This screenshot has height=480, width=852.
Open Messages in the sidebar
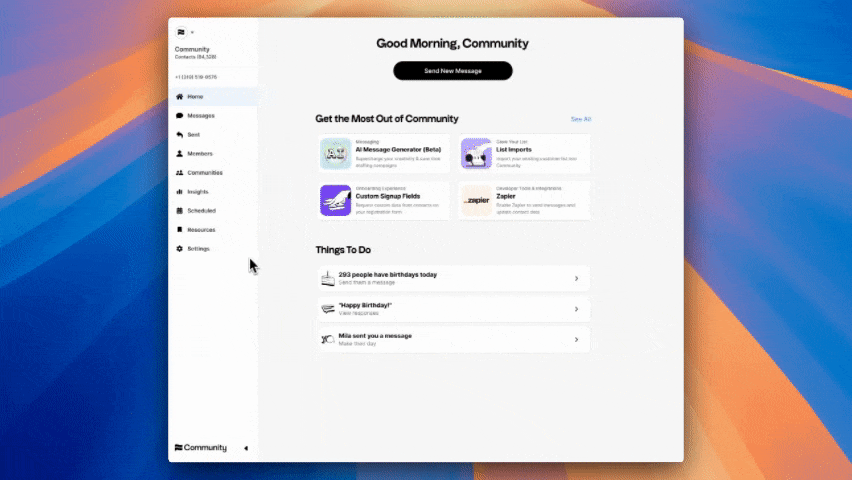pos(201,116)
